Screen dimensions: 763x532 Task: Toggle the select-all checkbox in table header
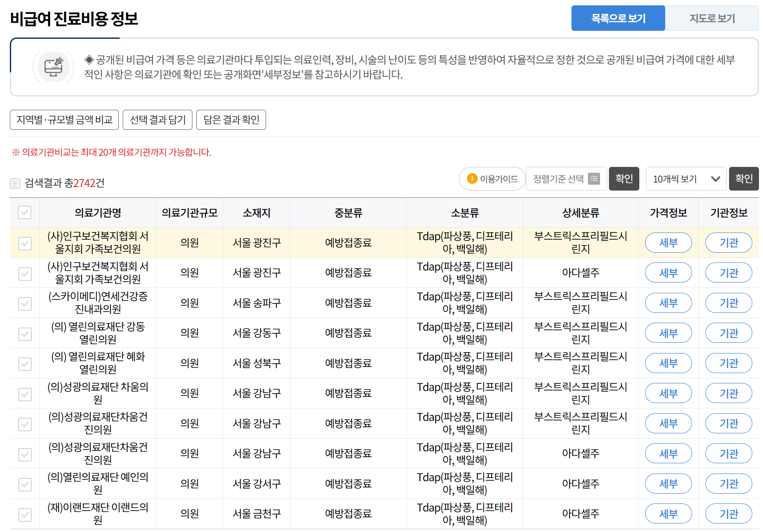[25, 212]
